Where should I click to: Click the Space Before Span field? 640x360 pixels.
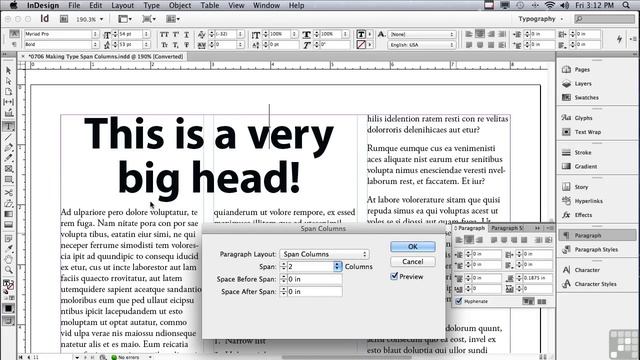pos(315,279)
